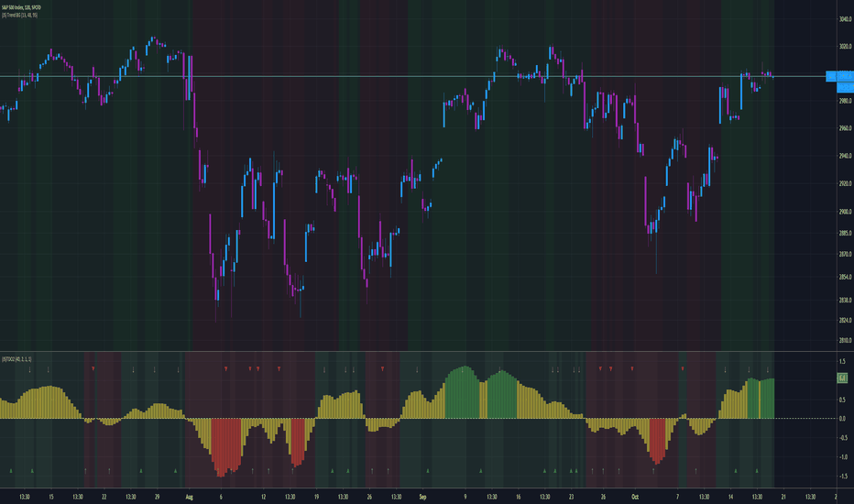The image size is (854, 504).
Task: Click the green histogram value badge on indicator axis
Action: click(x=842, y=378)
